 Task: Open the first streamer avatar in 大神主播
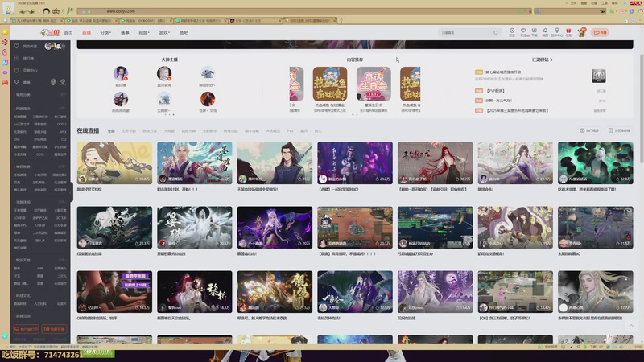pyautogui.click(x=121, y=73)
